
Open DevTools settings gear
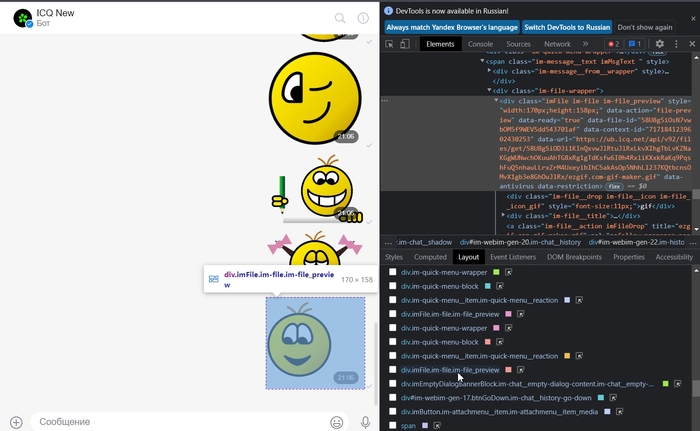(x=659, y=44)
